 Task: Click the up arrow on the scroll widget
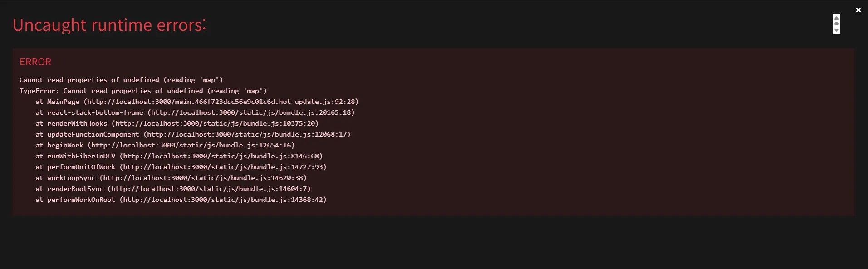click(836, 18)
